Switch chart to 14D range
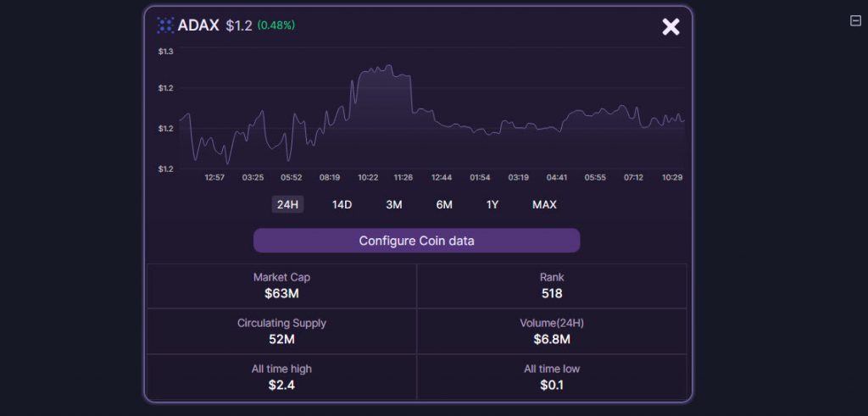868x416 pixels. point(342,205)
